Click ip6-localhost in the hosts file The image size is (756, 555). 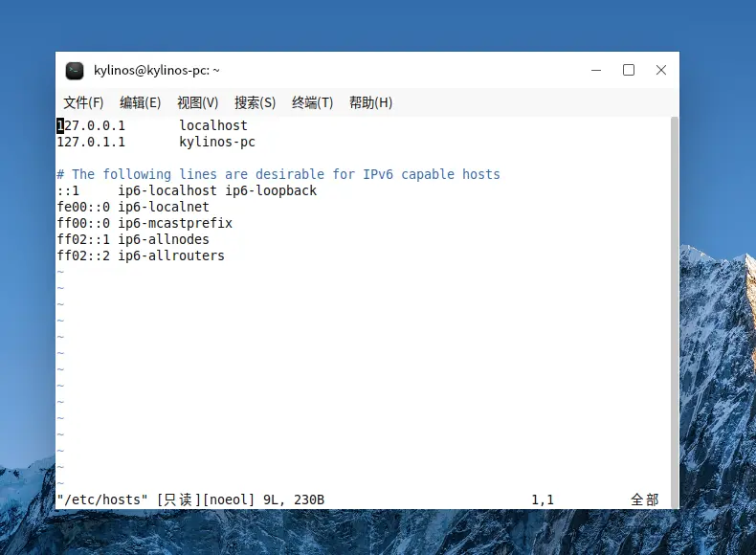pyautogui.click(x=167, y=191)
